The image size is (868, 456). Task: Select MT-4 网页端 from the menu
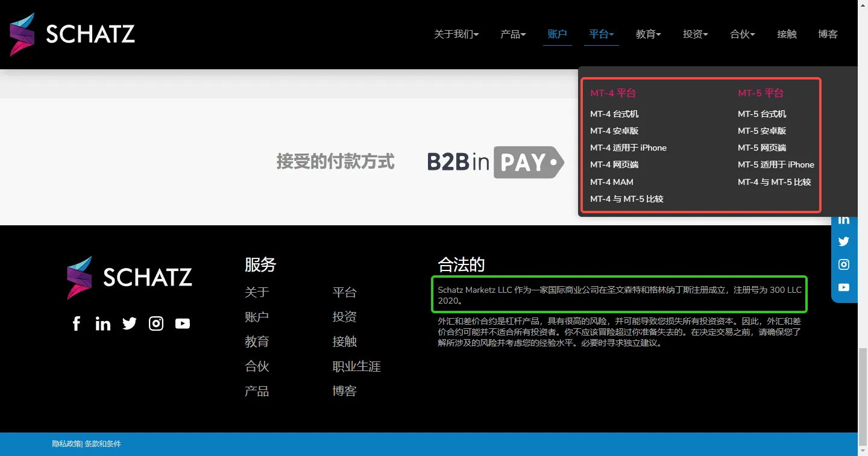[614, 164]
